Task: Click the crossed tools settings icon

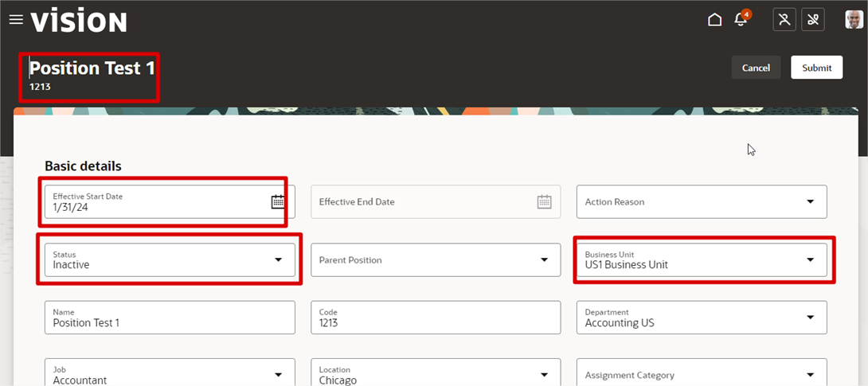Action: tap(813, 20)
